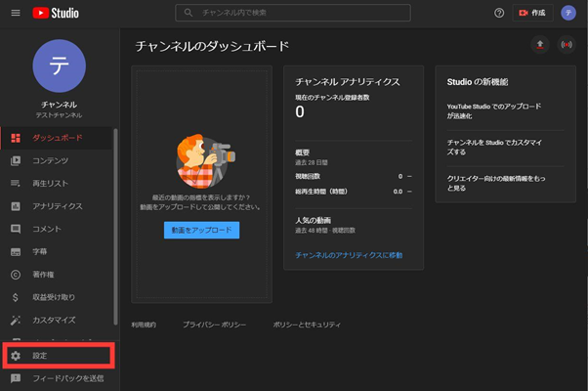Click the 人気の動画 section label
The height and width of the screenshot is (391, 588).
tap(313, 220)
